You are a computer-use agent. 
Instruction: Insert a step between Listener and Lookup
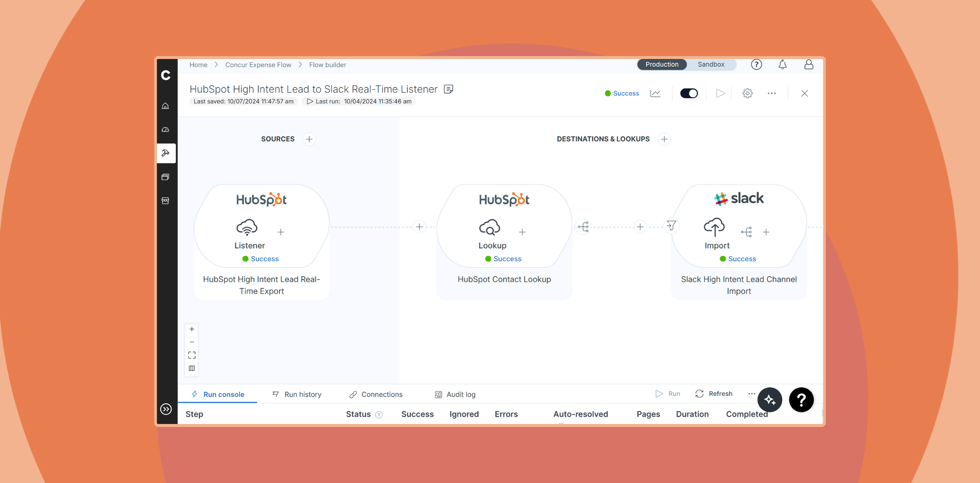pyautogui.click(x=419, y=227)
